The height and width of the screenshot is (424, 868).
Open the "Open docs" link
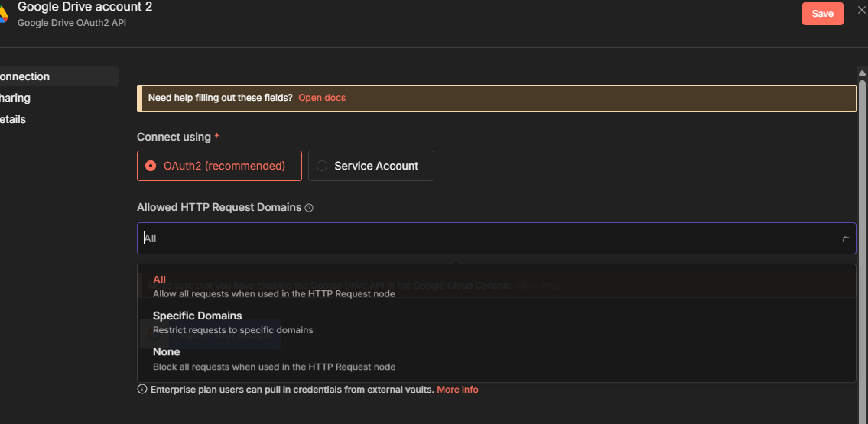coord(322,98)
